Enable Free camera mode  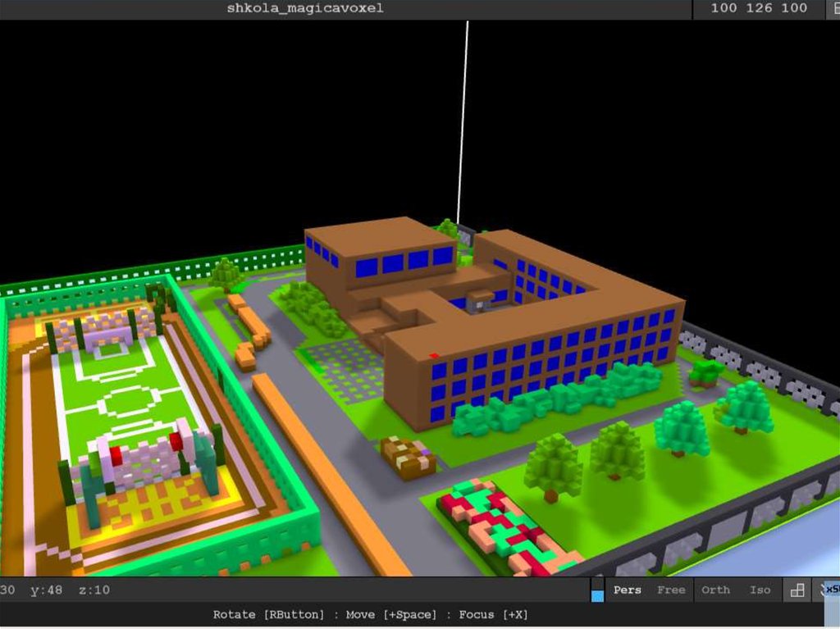pos(671,590)
